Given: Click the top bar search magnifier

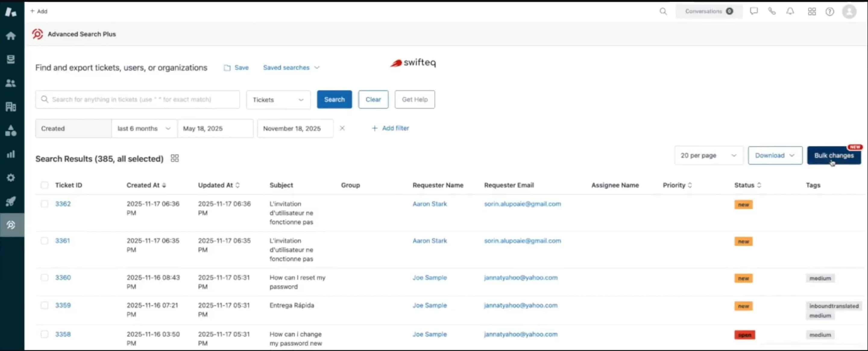Looking at the screenshot, I should pos(663,11).
